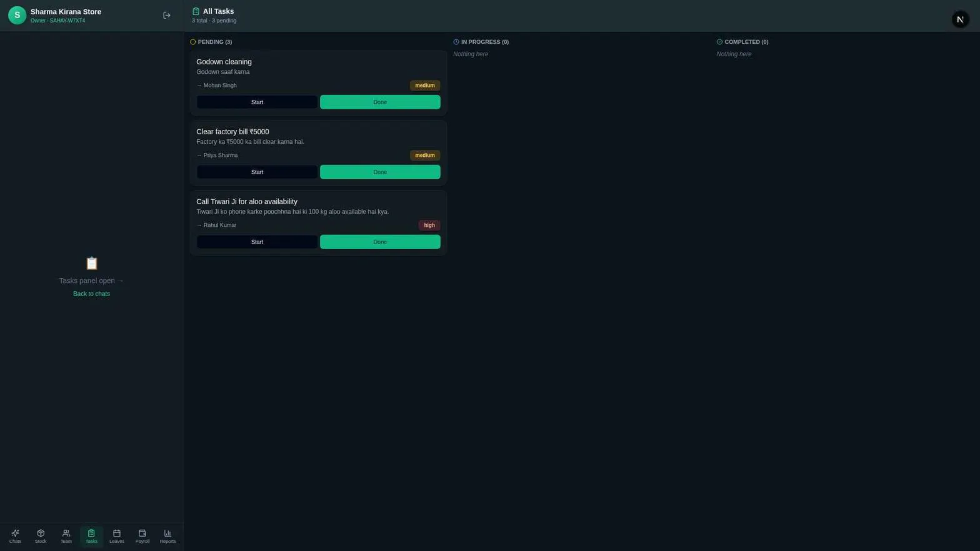The image size is (980, 551).
Task: Click the COMPLETED (0) column header
Action: (x=746, y=42)
